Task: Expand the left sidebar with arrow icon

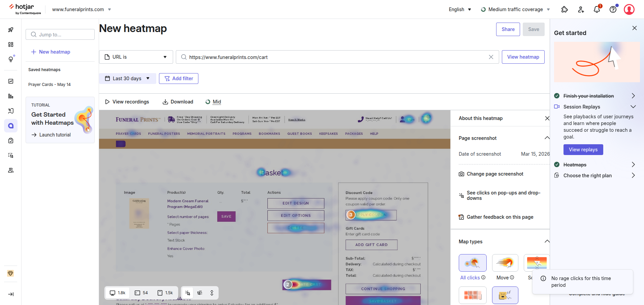Action: pos(11,294)
